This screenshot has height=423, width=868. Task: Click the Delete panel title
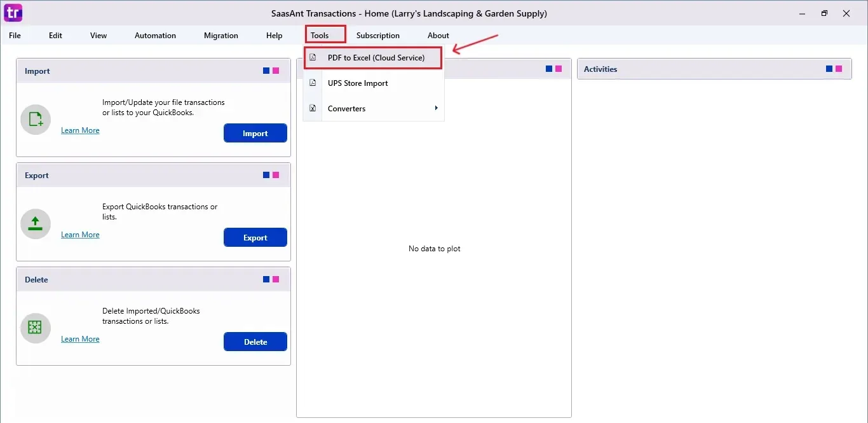[x=36, y=280]
